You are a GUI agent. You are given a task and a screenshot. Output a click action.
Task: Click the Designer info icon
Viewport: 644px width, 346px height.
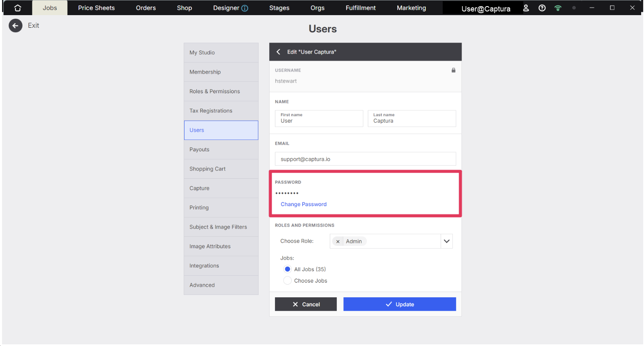[245, 8]
